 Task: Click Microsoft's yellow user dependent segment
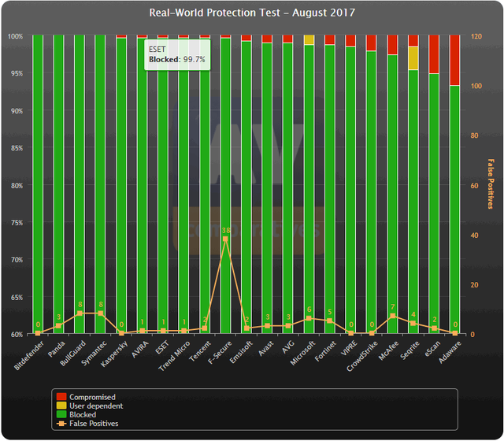pos(309,39)
